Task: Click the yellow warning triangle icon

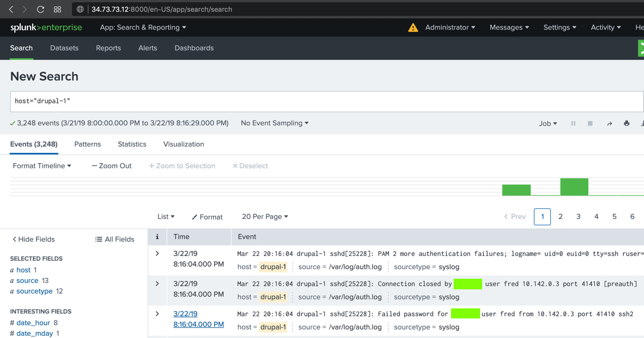Action: pyautogui.click(x=413, y=28)
